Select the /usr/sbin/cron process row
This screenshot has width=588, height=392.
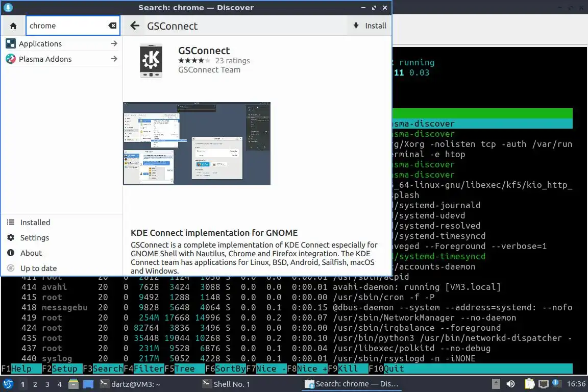pos(286,297)
